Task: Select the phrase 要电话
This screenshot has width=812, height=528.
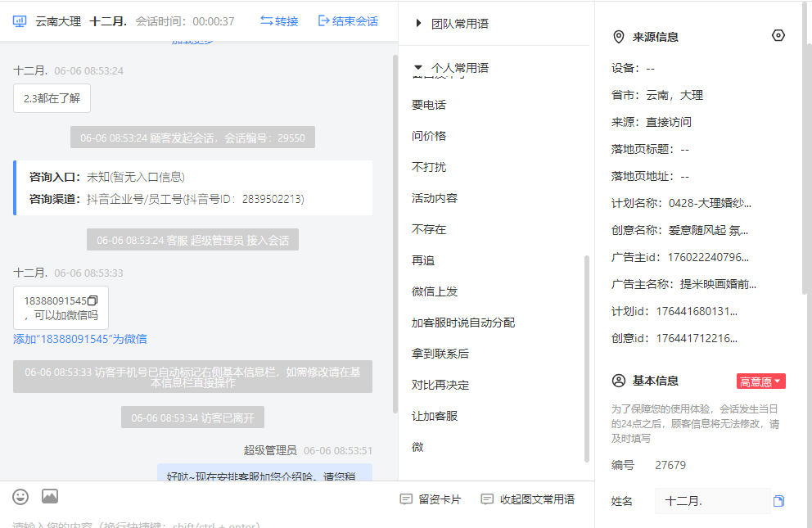Action: point(429,105)
